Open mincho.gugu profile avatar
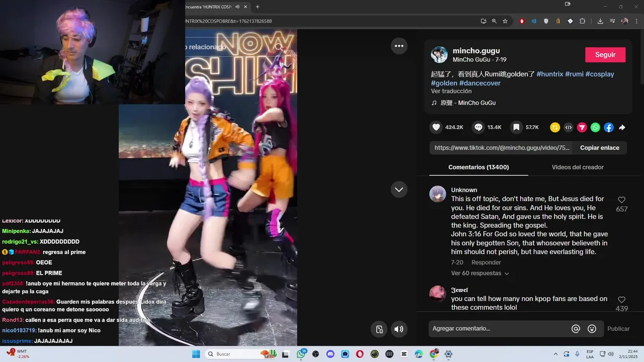644x362 pixels. 439,55
